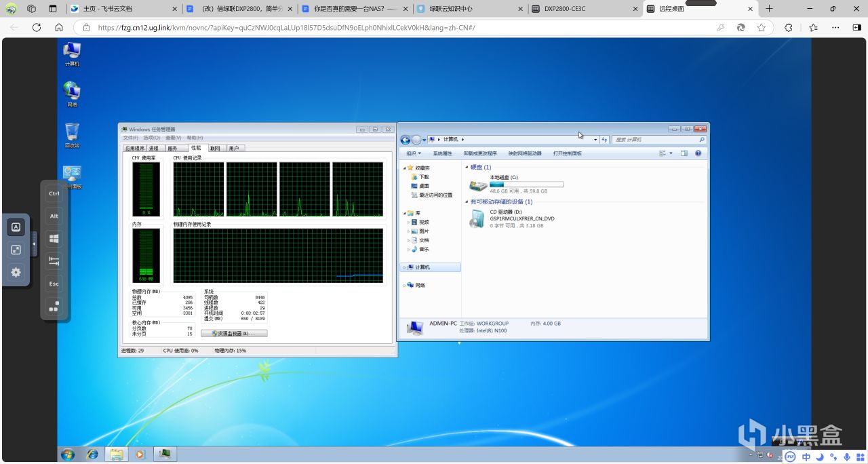The image size is (868, 464).
Task: Expand the 网络 tree node in Explorer
Action: coord(404,286)
